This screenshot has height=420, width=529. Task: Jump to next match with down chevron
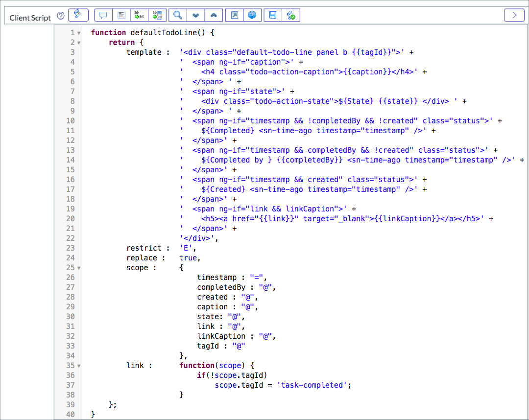195,15
